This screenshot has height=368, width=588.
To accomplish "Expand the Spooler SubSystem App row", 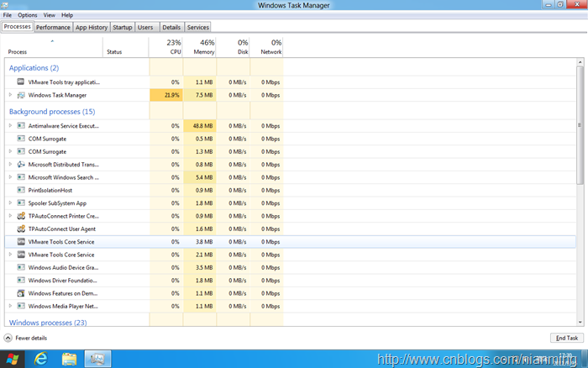I will point(10,203).
